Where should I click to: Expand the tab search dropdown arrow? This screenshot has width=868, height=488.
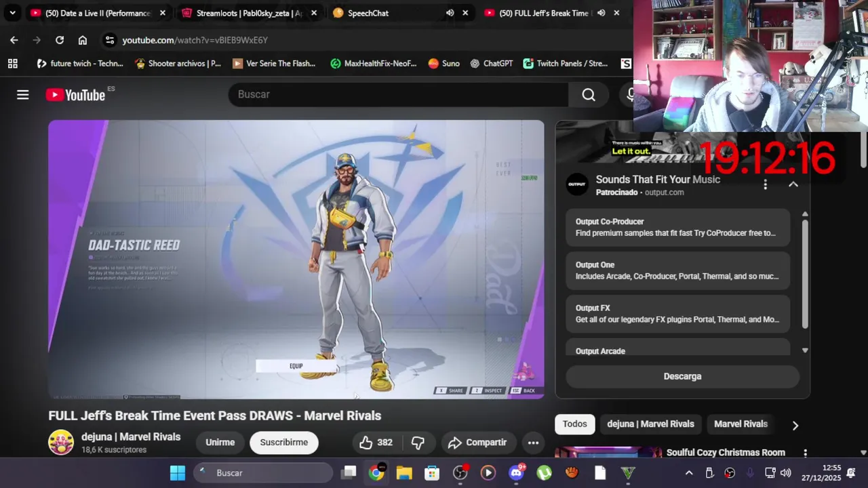pyautogui.click(x=12, y=13)
